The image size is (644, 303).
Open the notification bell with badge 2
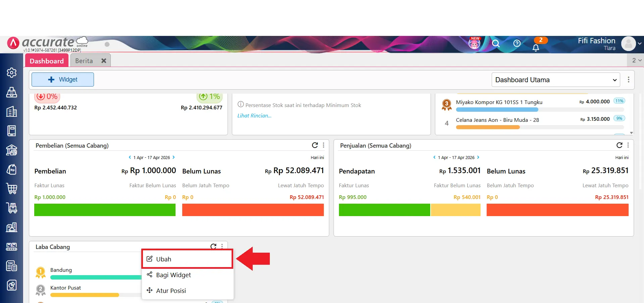coord(536,47)
